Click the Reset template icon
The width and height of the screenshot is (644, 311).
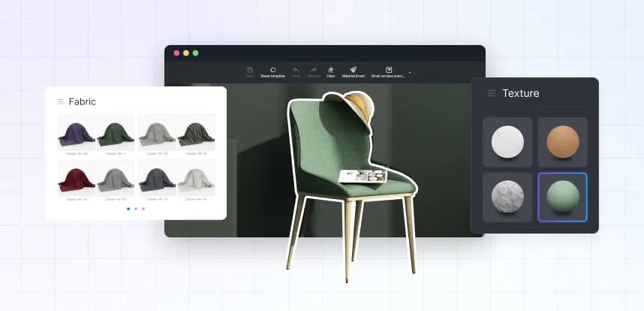272,70
